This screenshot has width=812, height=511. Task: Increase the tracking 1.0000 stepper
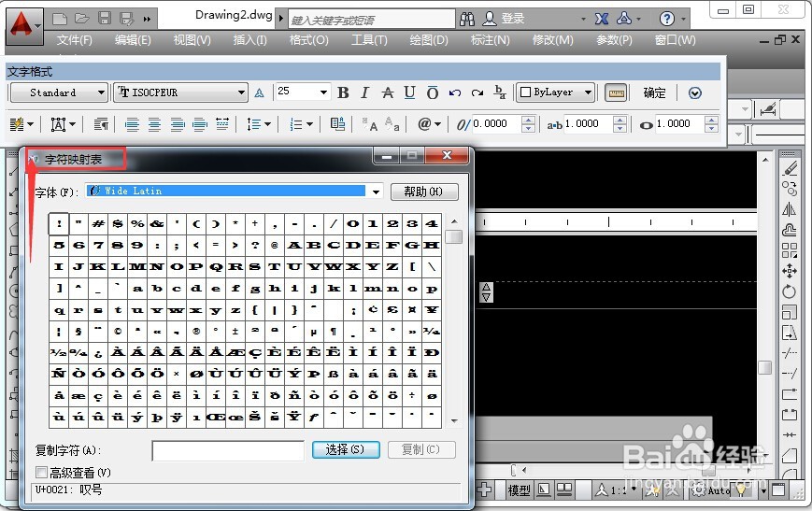[620, 121]
